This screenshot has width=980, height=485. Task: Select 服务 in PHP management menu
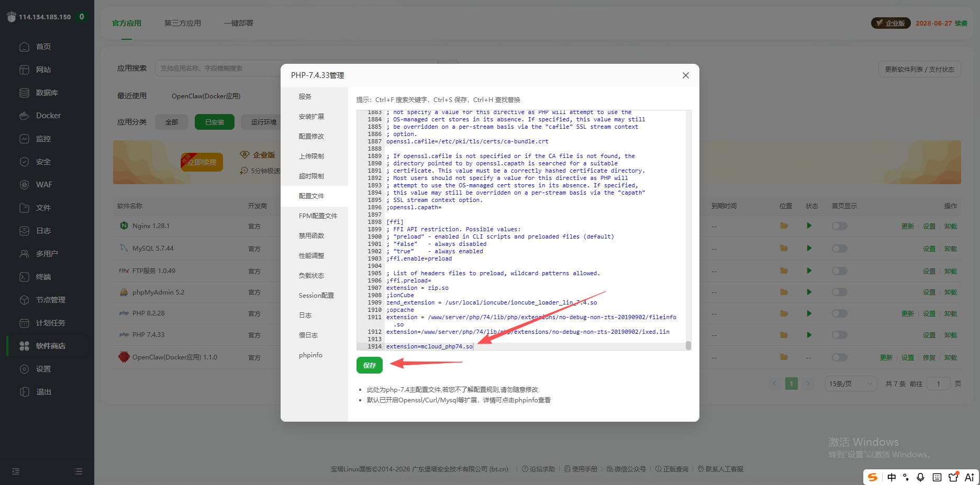click(x=314, y=97)
